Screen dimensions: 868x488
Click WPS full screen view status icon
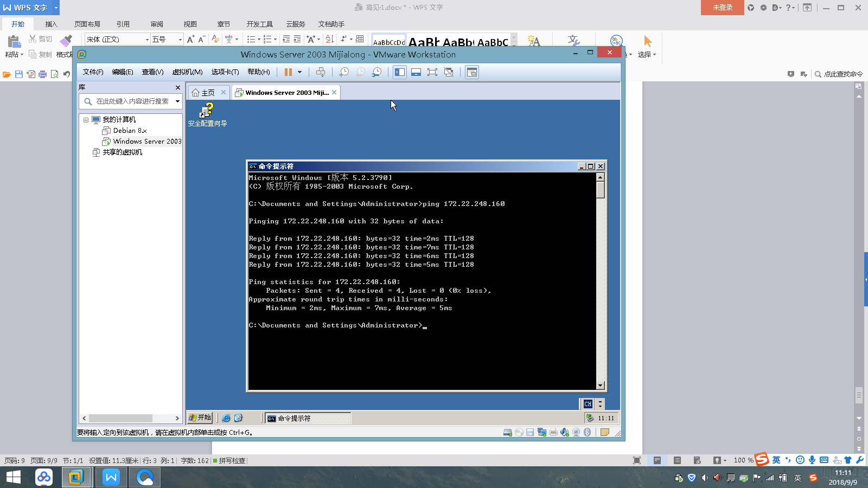637,460
